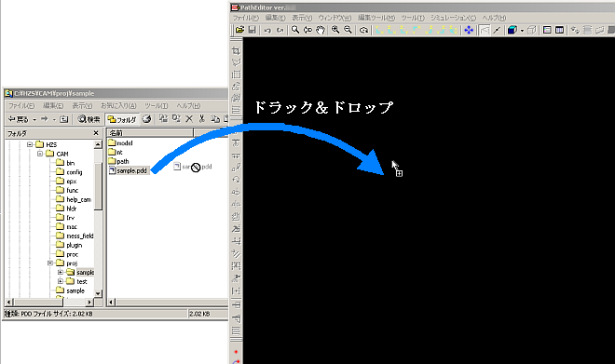Click the folder tree vertical scrollbar
The height and width of the screenshot is (364, 615).
98,220
